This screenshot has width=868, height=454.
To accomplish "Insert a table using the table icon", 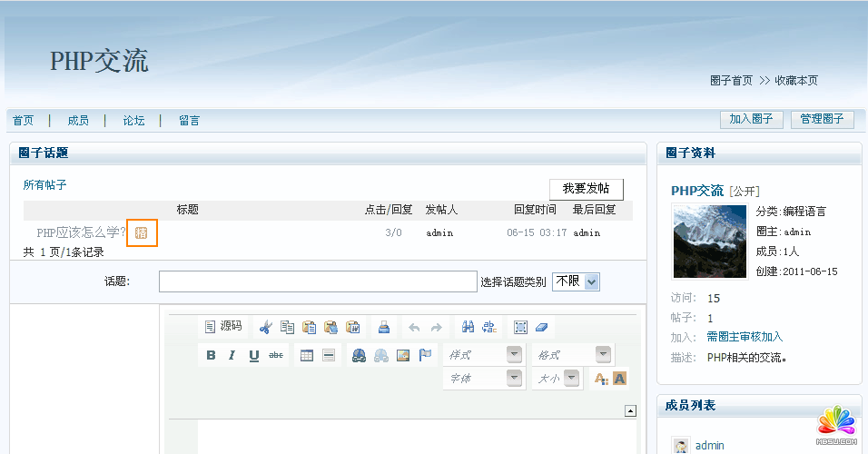I will 307,355.
